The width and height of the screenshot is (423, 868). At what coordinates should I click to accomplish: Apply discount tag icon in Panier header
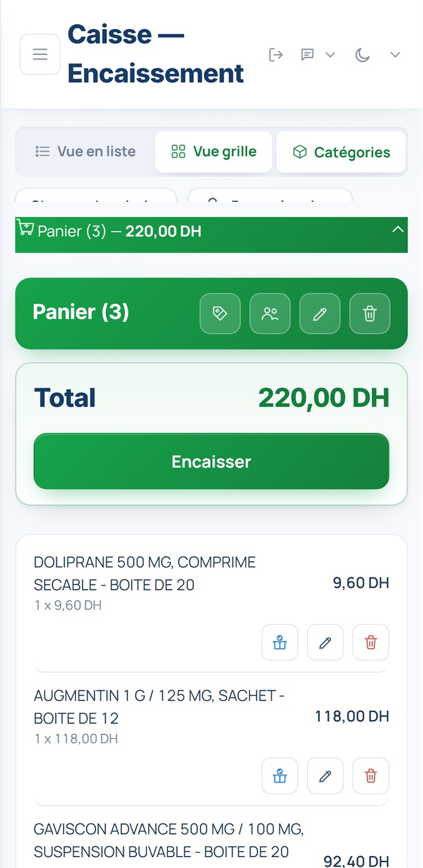pyautogui.click(x=220, y=313)
